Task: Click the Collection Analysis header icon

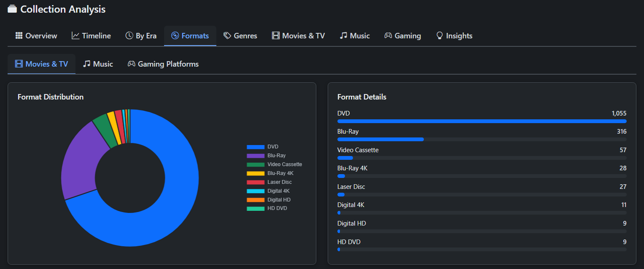Action: coord(12,9)
